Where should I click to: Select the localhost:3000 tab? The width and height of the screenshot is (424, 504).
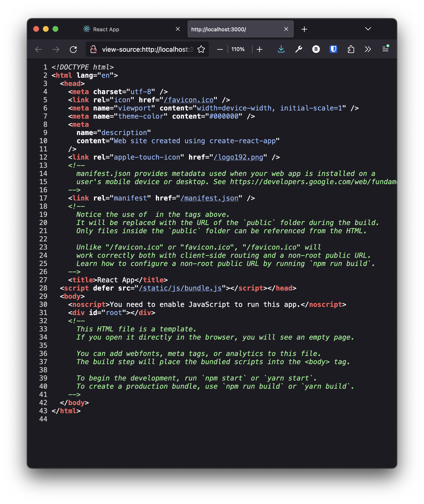219,29
